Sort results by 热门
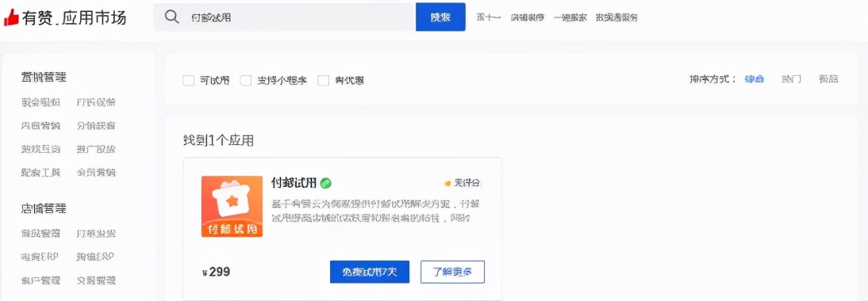Screen dimensions: 868x301 [x=792, y=79]
